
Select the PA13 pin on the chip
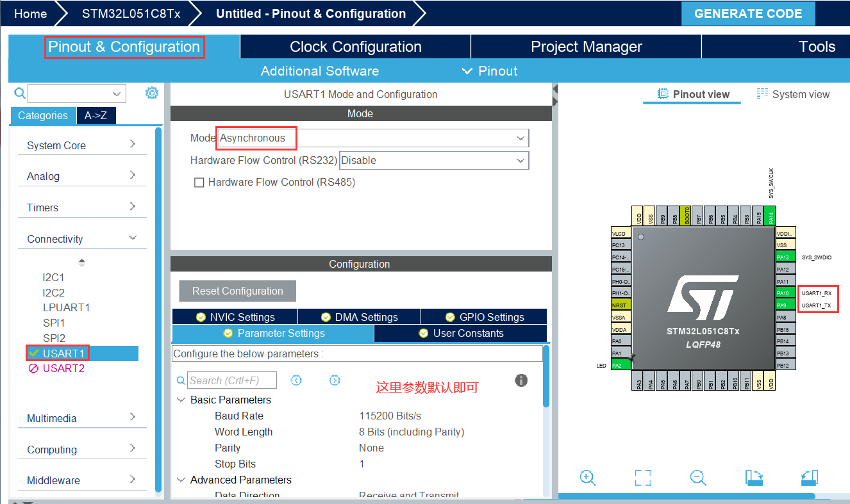point(785,257)
